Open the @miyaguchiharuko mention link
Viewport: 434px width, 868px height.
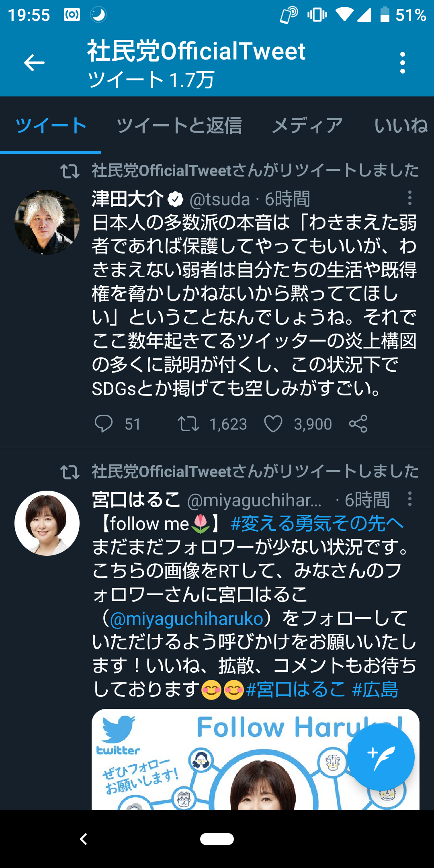[x=186, y=618]
